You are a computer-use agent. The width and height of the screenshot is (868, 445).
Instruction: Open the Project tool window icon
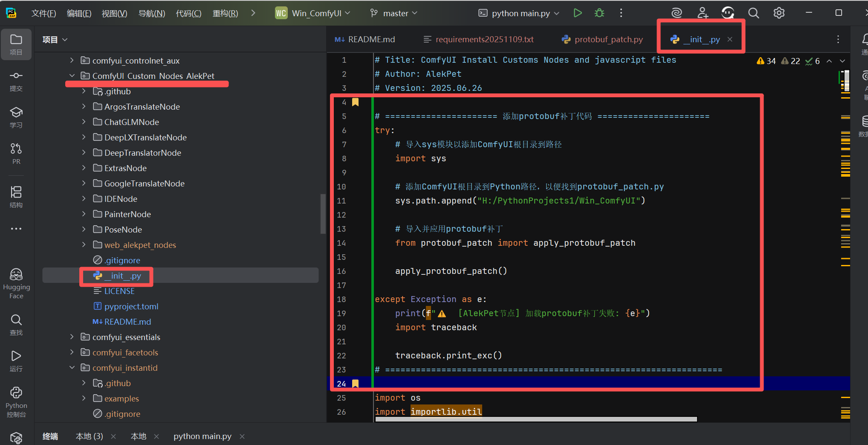tap(16, 44)
